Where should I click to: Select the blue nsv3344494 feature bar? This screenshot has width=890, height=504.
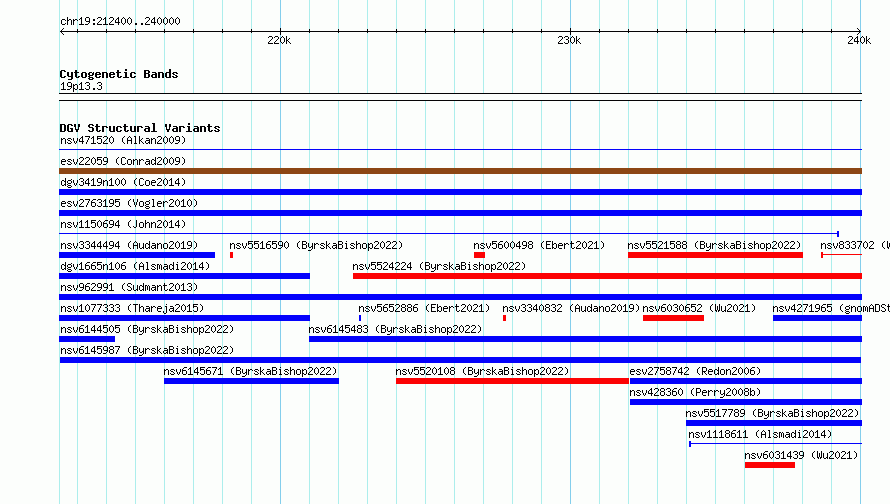pos(137,255)
